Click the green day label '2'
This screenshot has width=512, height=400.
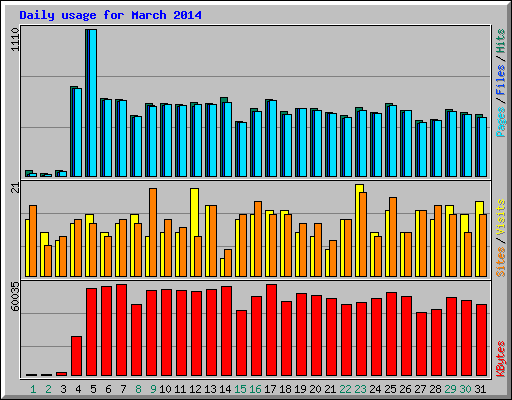pos(48,389)
